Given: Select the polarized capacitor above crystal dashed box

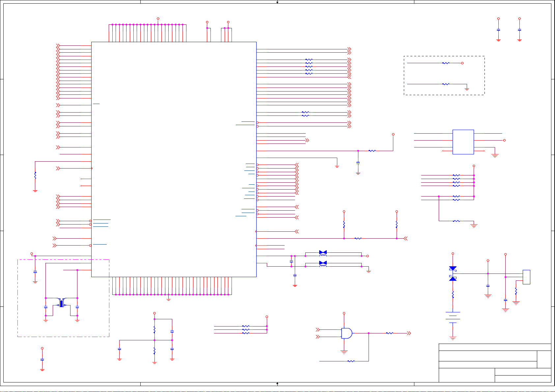Looking at the screenshot, I should point(35,272).
